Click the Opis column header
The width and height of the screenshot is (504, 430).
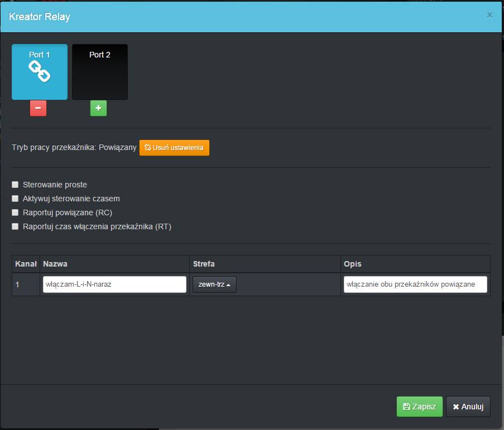(x=353, y=263)
